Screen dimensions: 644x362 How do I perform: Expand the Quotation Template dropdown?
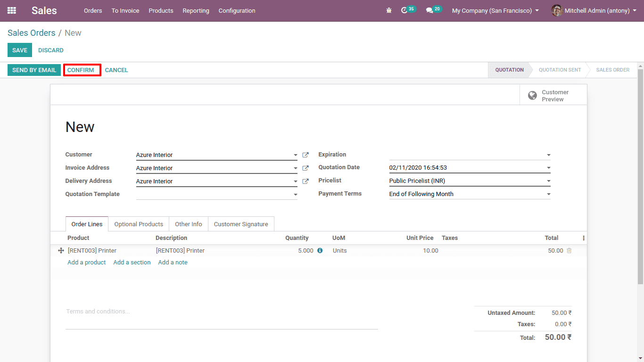point(295,195)
